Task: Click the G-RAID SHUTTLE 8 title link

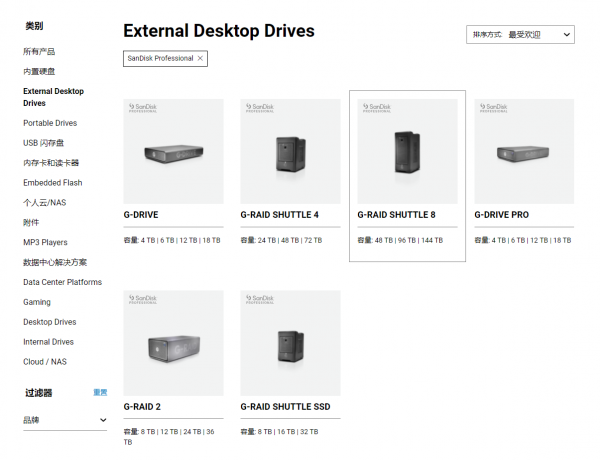Action: pos(397,215)
